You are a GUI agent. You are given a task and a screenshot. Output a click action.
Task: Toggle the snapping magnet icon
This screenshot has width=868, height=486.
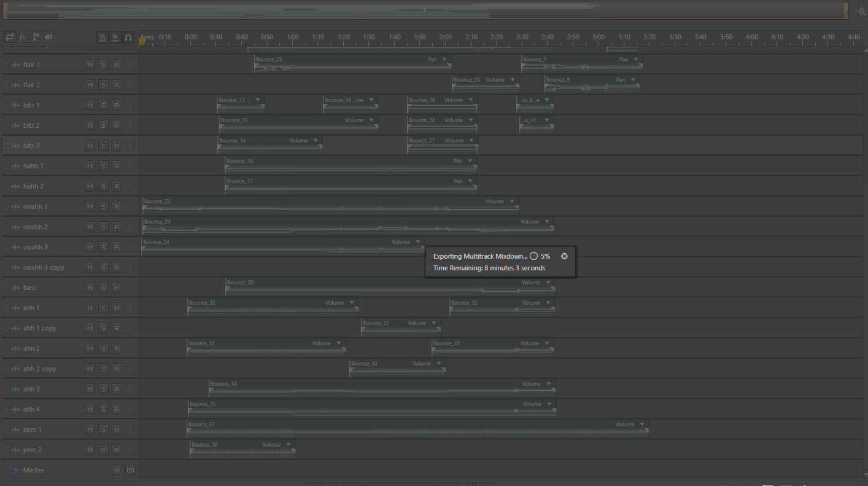pos(128,37)
